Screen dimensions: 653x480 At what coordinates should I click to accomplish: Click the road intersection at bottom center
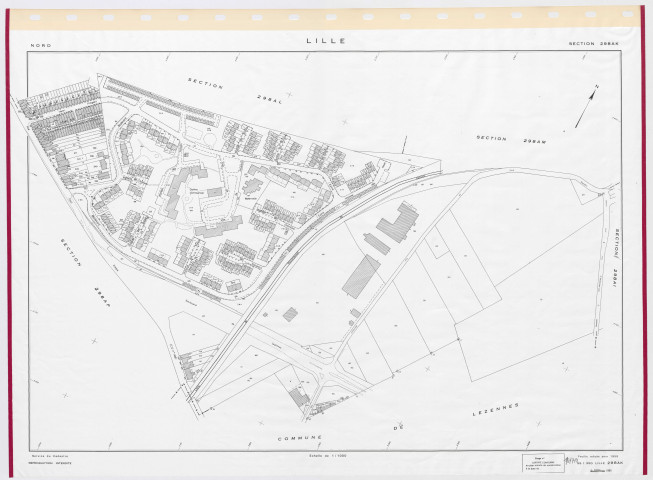(x=316, y=379)
